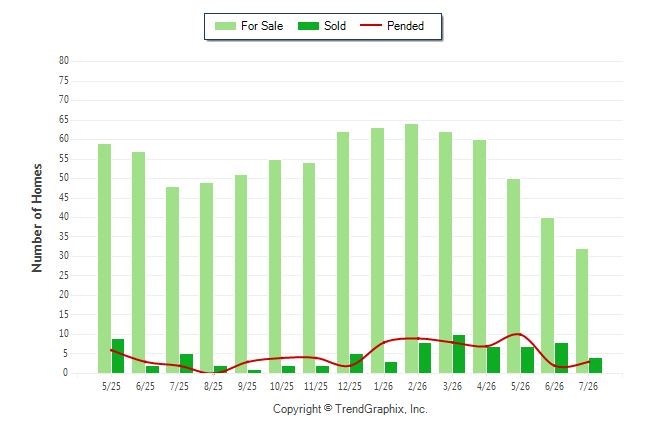Click the For Sale light green legend swatch
Viewport: 646px width, 434px height.
pyautogui.click(x=225, y=26)
